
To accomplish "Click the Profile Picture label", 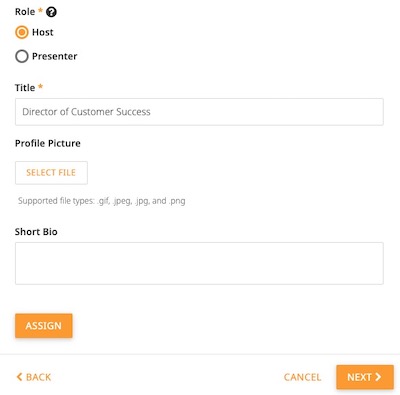I will tap(48, 143).
